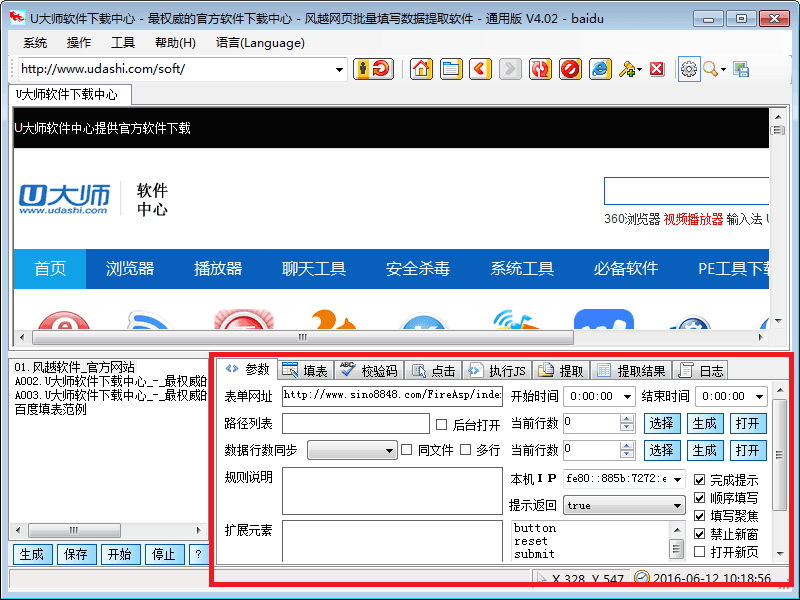Screen dimensions: 800x600
Task: Expand the URL address bar dropdown
Action: point(339,69)
